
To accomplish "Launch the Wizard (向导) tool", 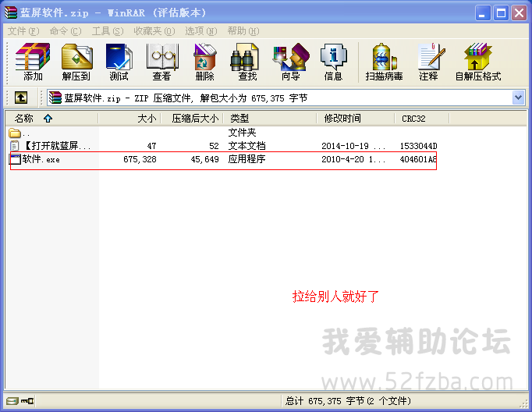I will pyautogui.click(x=291, y=62).
